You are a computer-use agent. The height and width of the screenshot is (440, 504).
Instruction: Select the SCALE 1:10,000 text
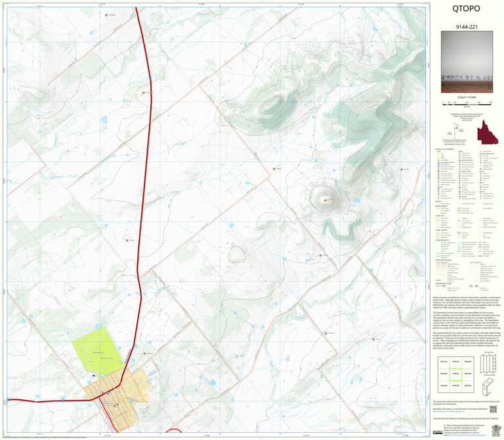[x=467, y=97]
